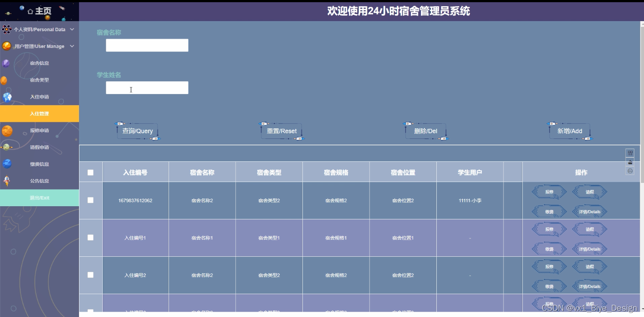The image size is (644, 317).
Task: Click the rocket icon beside 公告信息
Action: (x=7, y=181)
